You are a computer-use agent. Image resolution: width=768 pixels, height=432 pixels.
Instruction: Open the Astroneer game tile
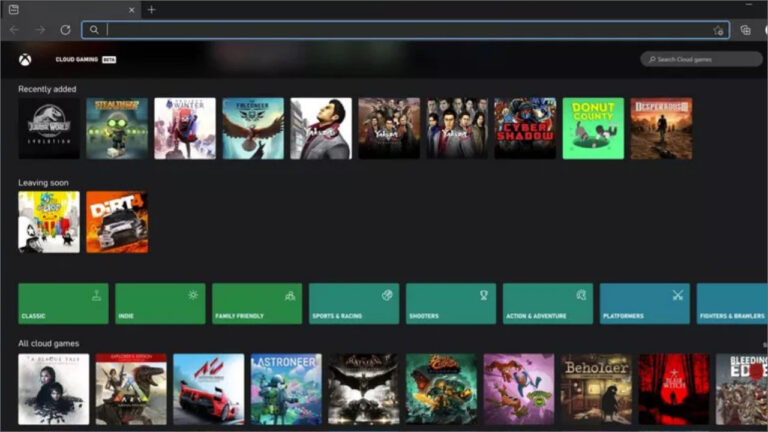pos(285,389)
